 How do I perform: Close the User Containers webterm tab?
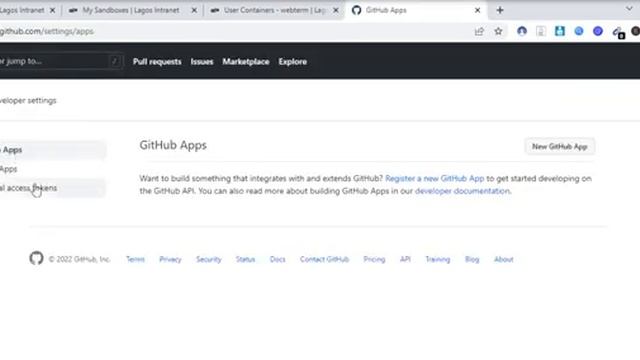[336, 10]
